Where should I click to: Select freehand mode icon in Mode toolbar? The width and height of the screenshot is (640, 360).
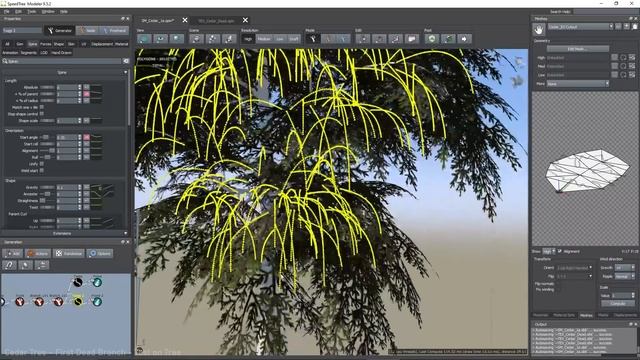[344, 39]
